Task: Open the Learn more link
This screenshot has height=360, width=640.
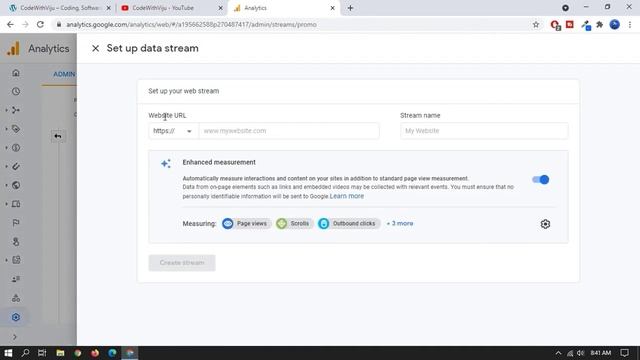Action: click(347, 196)
